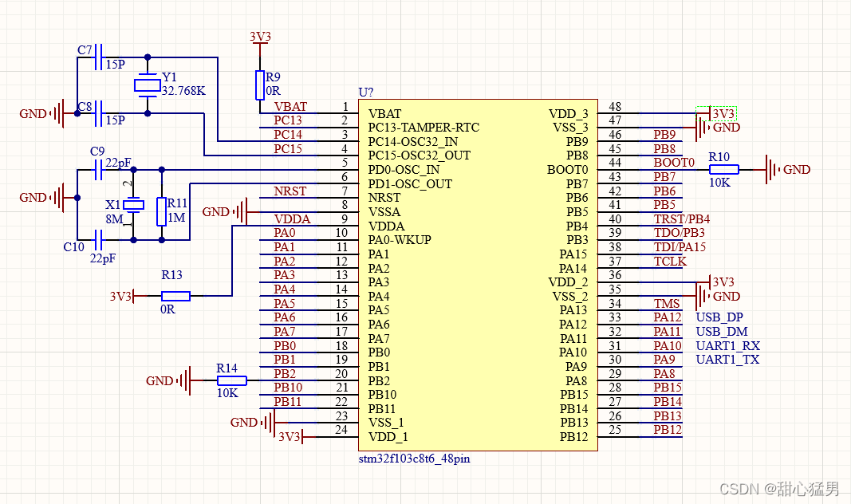The height and width of the screenshot is (504, 851).
Task: Select the C10 22pF capacitor symbol
Action: tap(100, 239)
